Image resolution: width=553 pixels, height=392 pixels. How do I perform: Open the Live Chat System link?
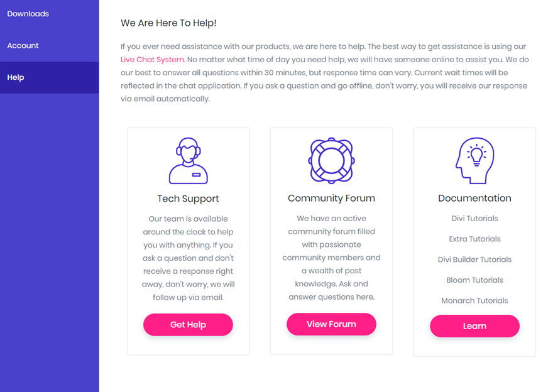pyautogui.click(x=152, y=60)
